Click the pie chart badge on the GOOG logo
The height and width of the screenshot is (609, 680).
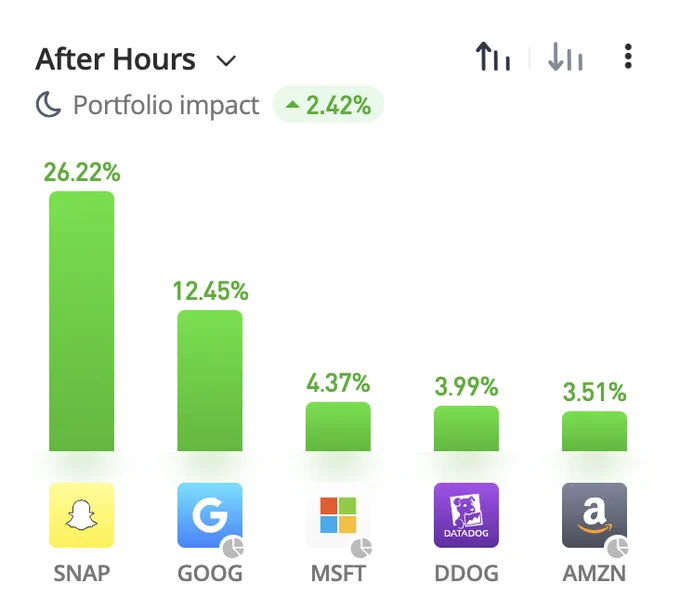(x=234, y=547)
